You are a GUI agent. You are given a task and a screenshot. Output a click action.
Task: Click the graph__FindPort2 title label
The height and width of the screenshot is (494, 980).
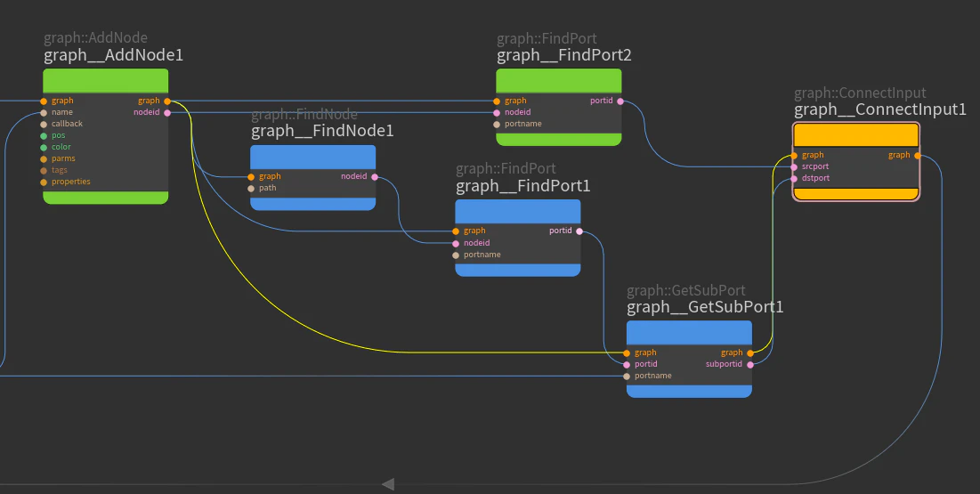point(564,56)
